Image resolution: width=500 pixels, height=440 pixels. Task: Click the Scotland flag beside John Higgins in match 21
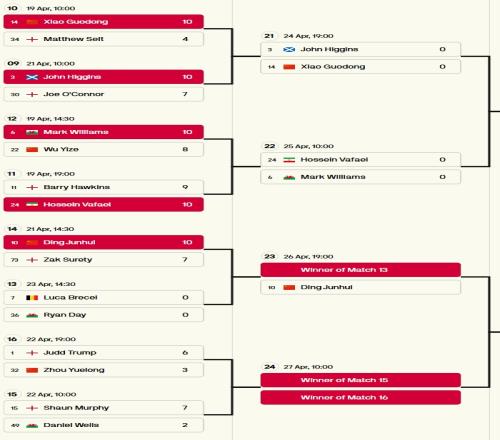[x=289, y=50]
